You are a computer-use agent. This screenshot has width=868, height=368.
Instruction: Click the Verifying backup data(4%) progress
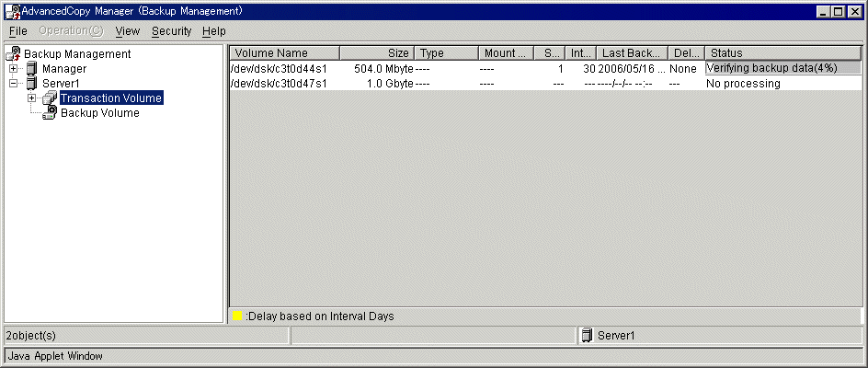point(782,68)
